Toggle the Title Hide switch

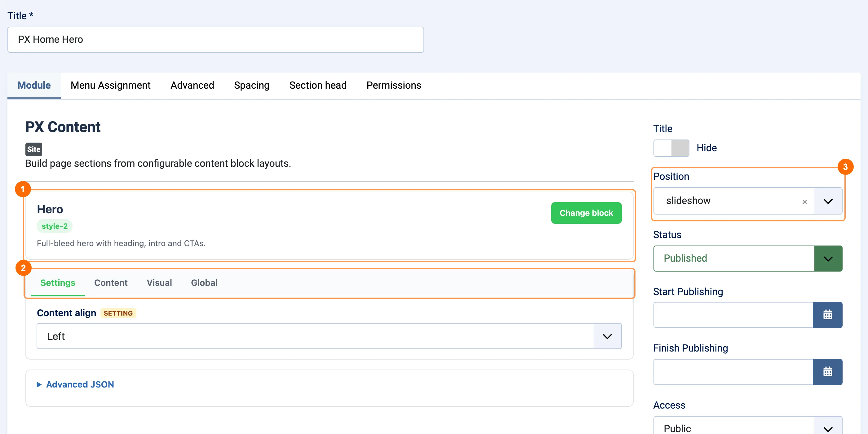pyautogui.click(x=671, y=148)
